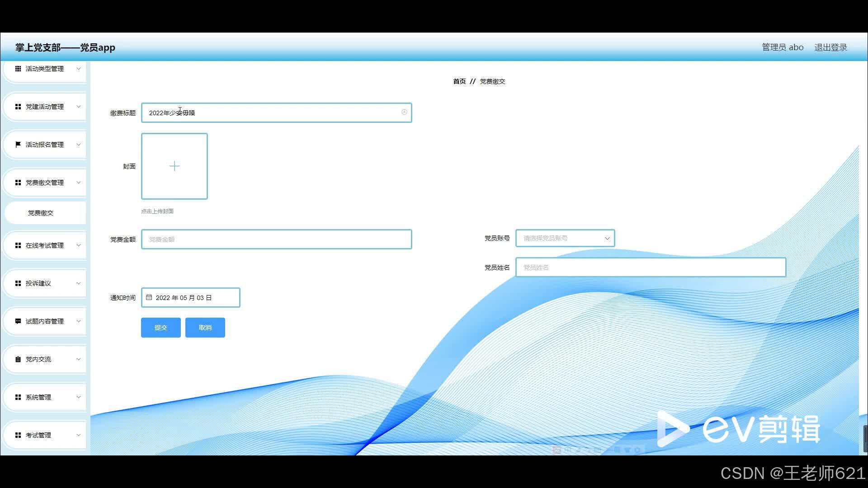Click the grid icon beside 在线考试管理
The height and width of the screenshot is (488, 868).
point(18,245)
